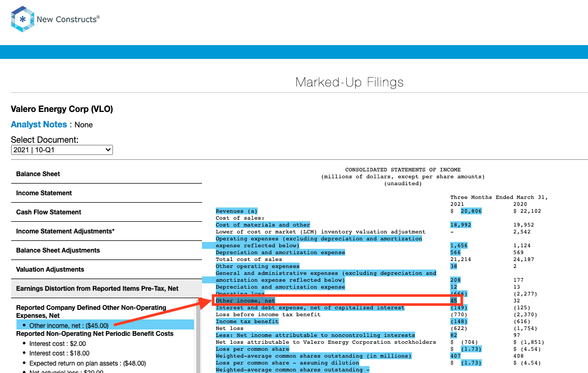
Task: Click the left panel vertical scrollbar
Action: coord(198,336)
